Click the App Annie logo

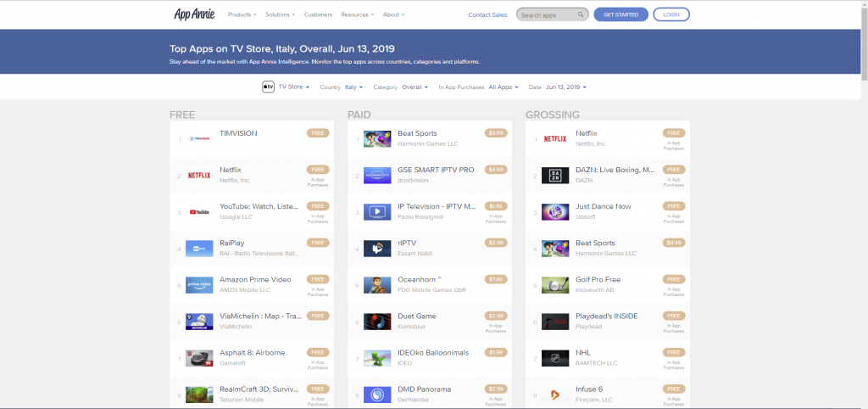pos(195,14)
